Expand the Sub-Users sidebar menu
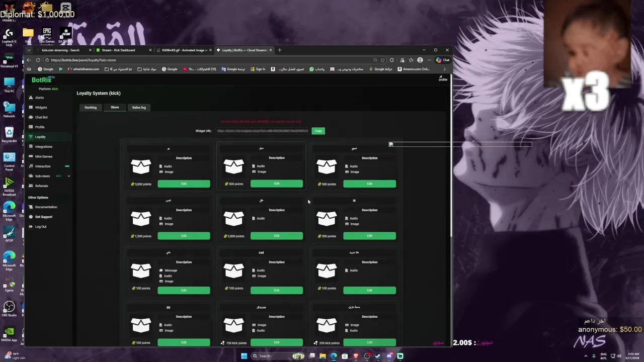Viewport: 644px width, 362px height. (68, 176)
